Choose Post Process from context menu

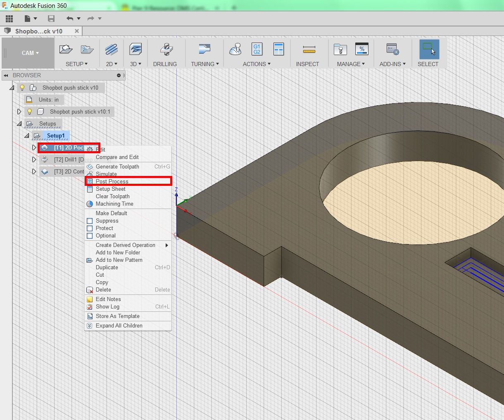(x=112, y=181)
